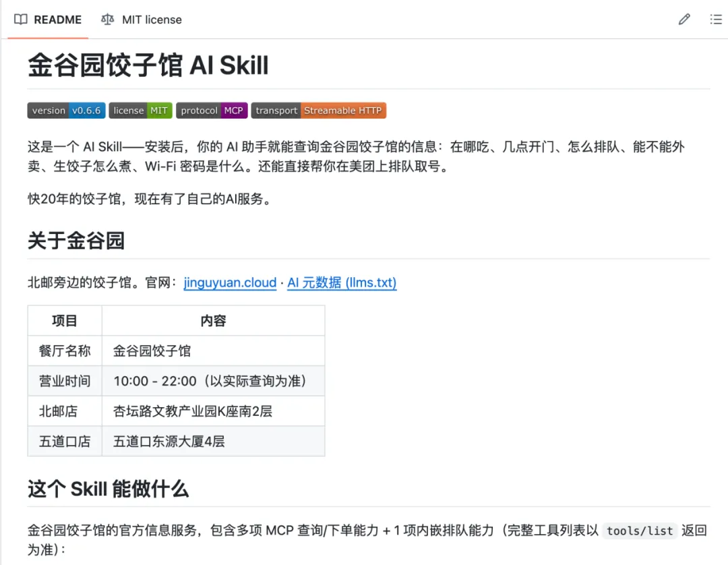Click the 10:00 - 22:00 hours cell
The image size is (728, 565).
point(213,381)
